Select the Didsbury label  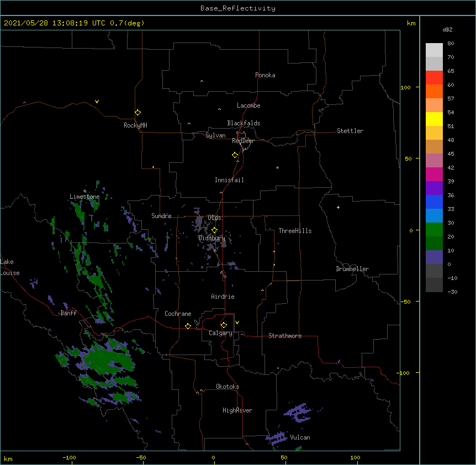(x=211, y=238)
